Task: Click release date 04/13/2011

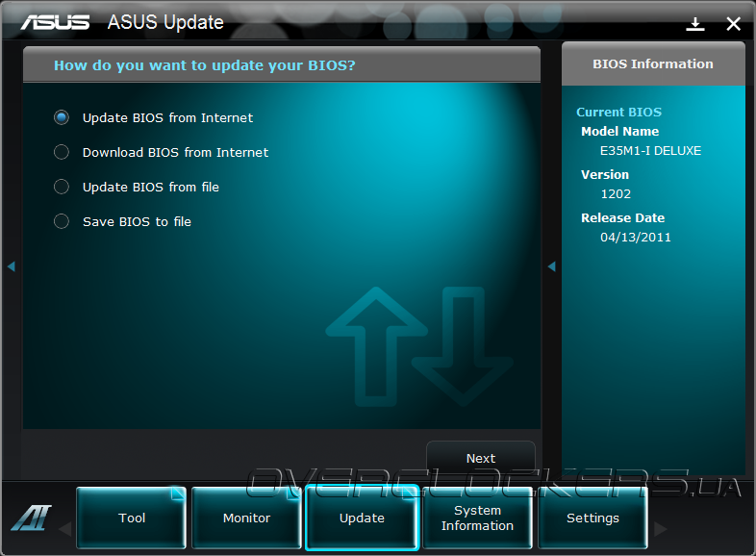Action: 636,238
